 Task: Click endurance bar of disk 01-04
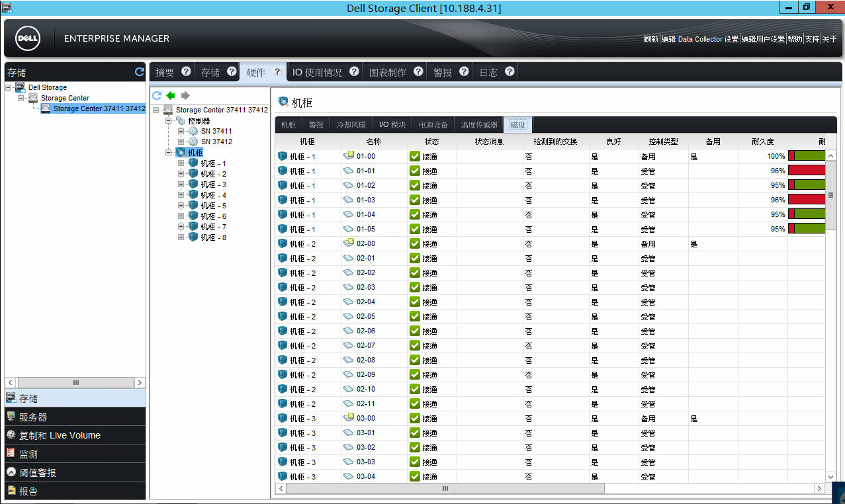coord(807,214)
